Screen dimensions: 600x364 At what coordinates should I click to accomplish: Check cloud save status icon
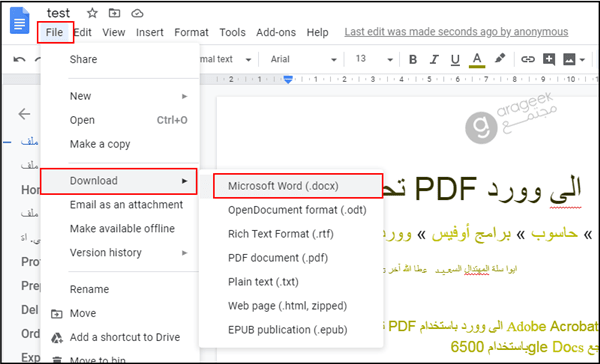137,14
